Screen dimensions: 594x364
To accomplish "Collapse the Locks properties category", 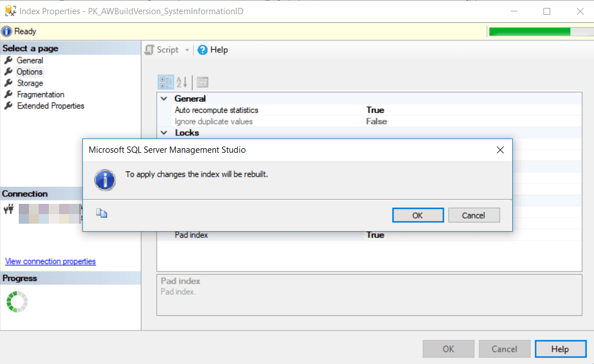I will pyautogui.click(x=164, y=132).
